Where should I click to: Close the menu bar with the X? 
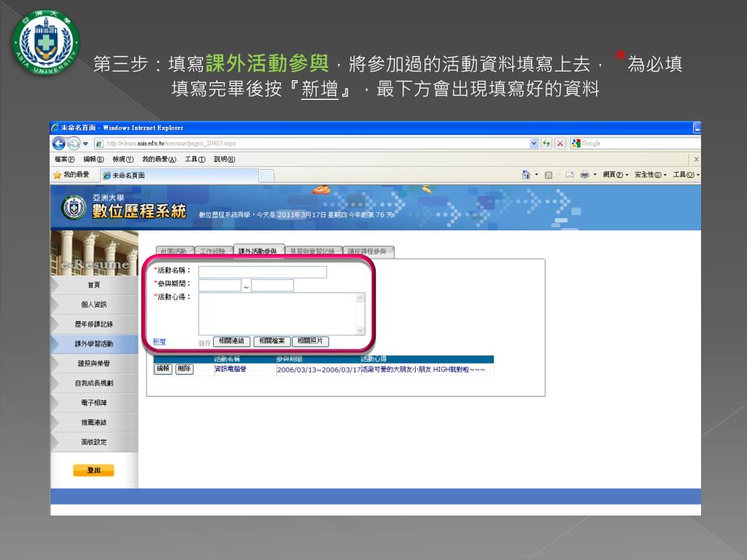pos(696,159)
